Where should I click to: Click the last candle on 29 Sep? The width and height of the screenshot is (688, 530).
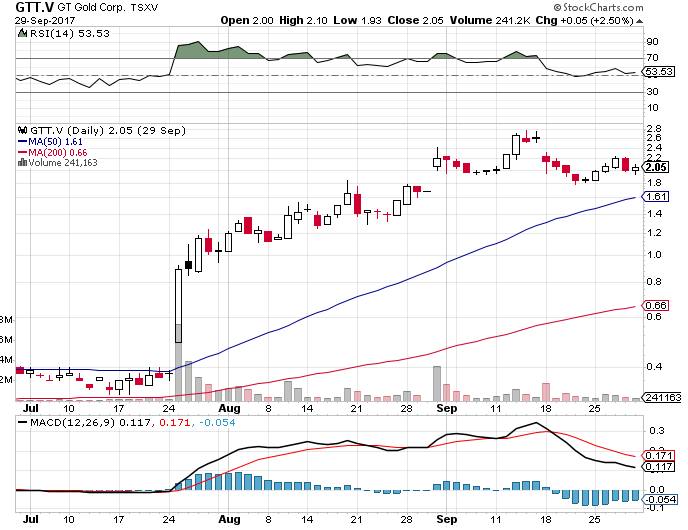635,169
